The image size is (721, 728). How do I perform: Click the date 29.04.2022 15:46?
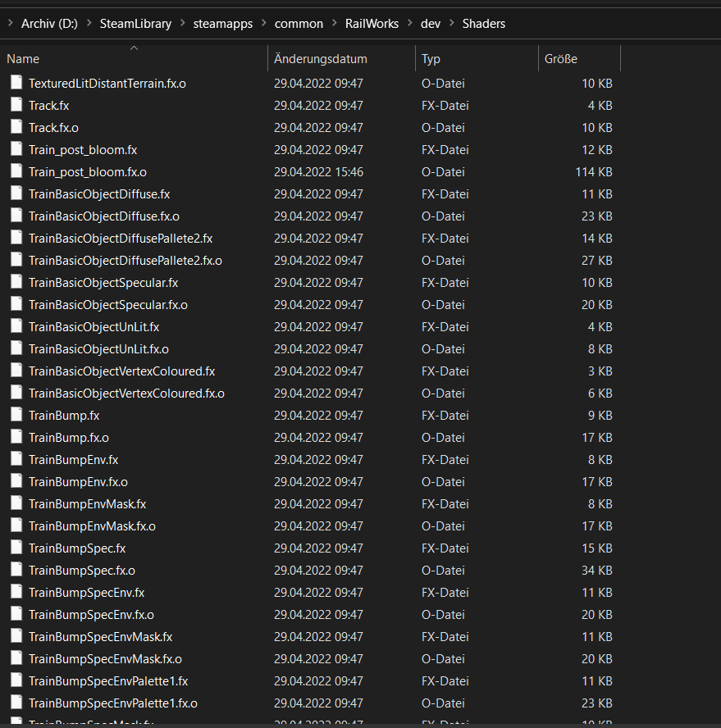coord(318,172)
